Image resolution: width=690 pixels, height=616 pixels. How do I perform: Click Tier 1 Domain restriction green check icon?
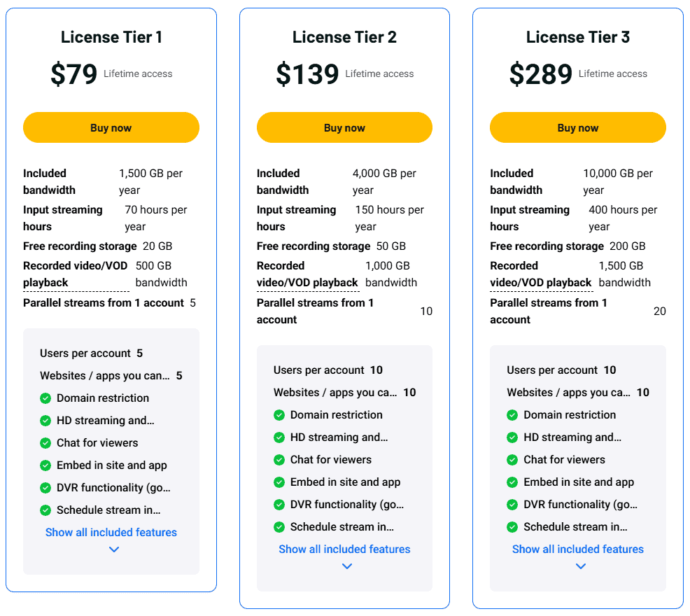click(x=45, y=398)
